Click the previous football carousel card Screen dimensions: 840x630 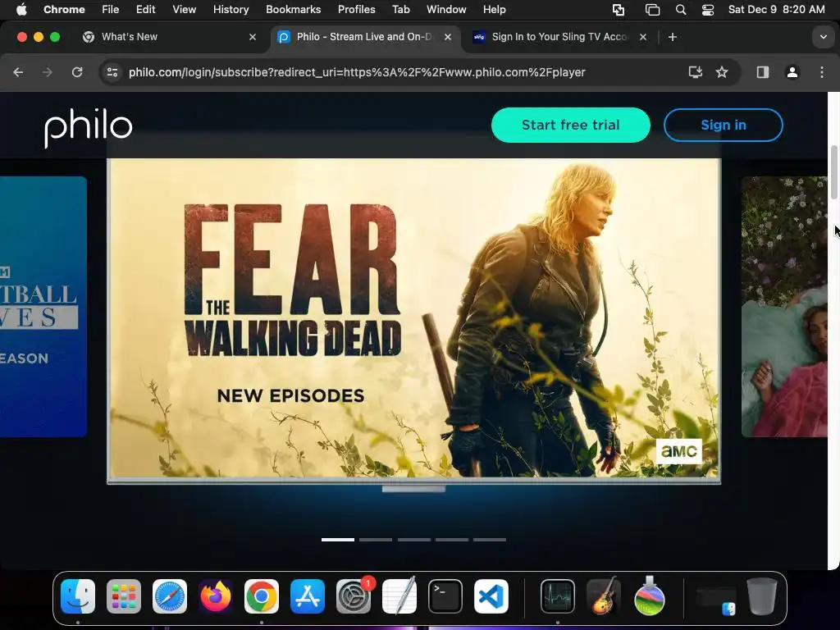tap(43, 307)
